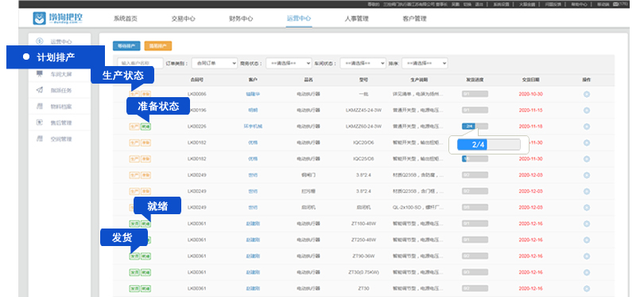
Task: Click delivery date 2020-10-30
Action: pos(530,94)
